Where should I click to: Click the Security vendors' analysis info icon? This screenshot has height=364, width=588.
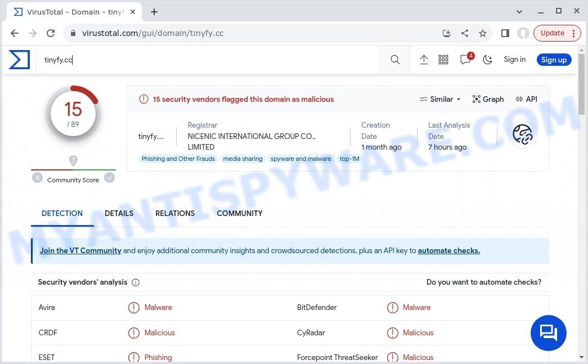click(136, 282)
